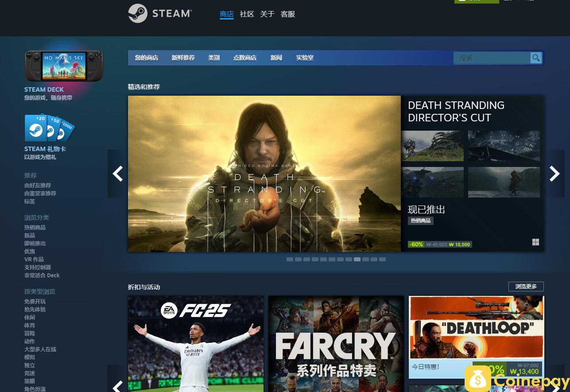The image size is (570, 392).
Task: Open the Steam gift cards image
Action: point(50,128)
